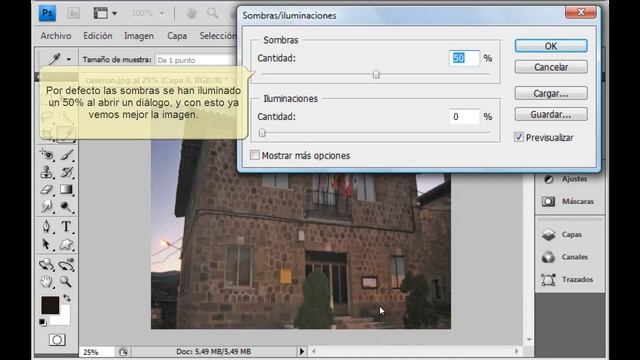Click the view extras icon
640x360 pixels.
pyautogui.click(x=100, y=13)
